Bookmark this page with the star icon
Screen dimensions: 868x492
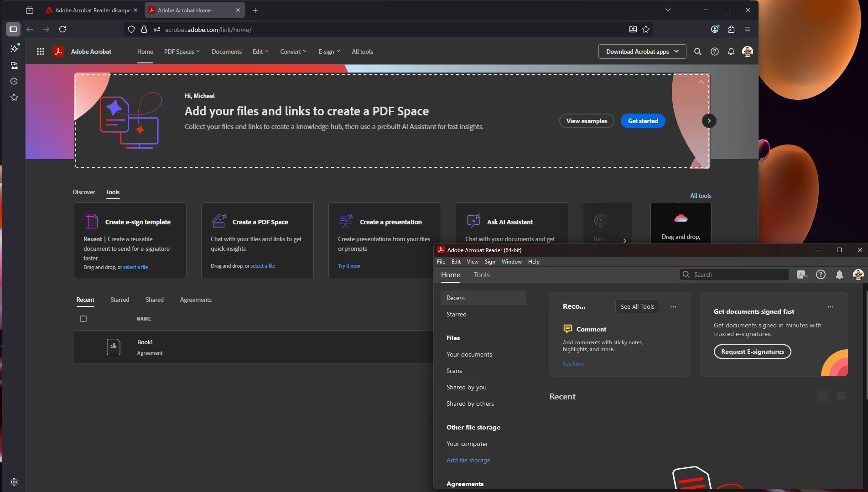[x=646, y=29]
